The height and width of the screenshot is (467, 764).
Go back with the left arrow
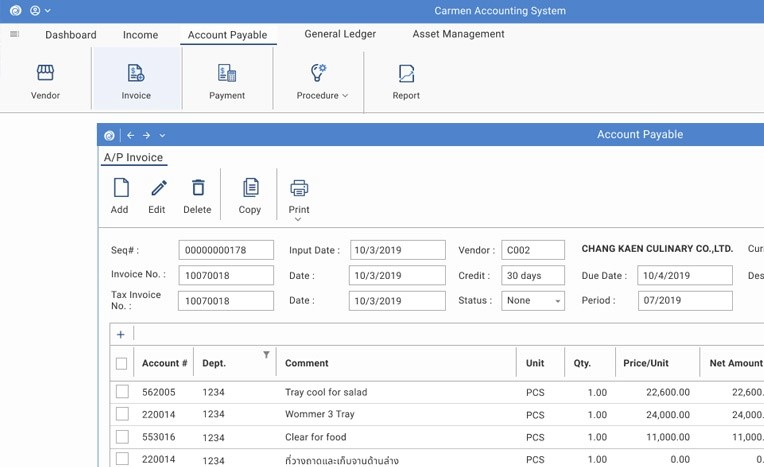pyautogui.click(x=131, y=136)
